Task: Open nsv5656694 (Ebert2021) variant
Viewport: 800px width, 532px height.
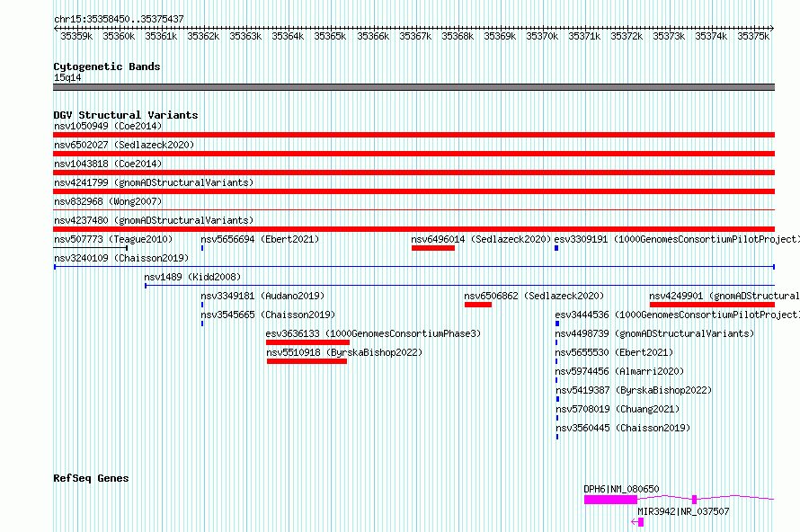Action: [260, 239]
